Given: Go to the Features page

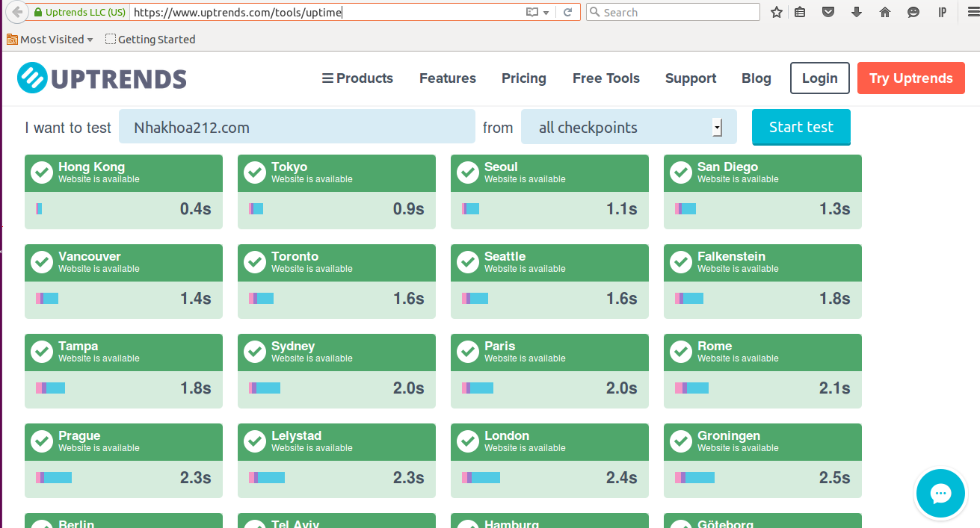Looking at the screenshot, I should coord(448,78).
